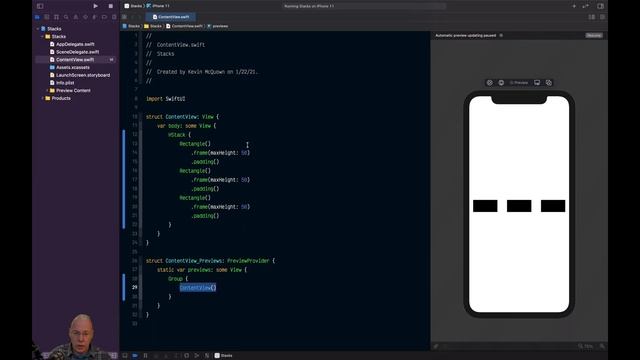Click the simulate location icon
Screen dimensions: 640x360
click(207, 356)
